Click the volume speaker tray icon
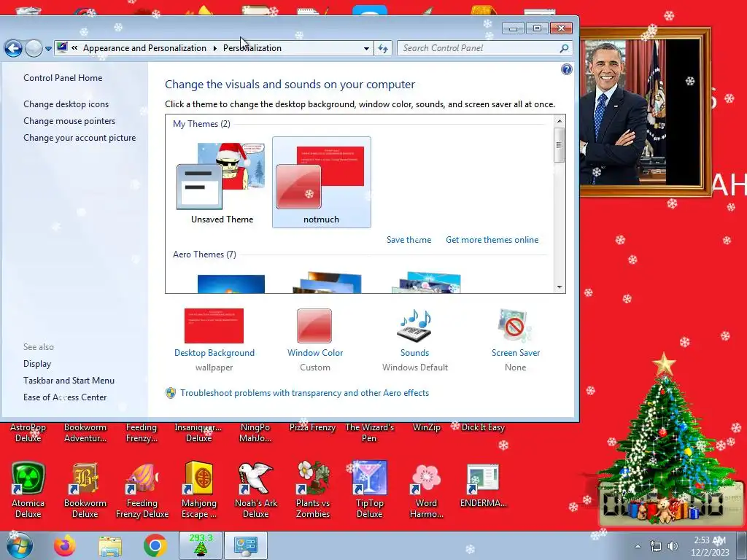 [x=673, y=546]
